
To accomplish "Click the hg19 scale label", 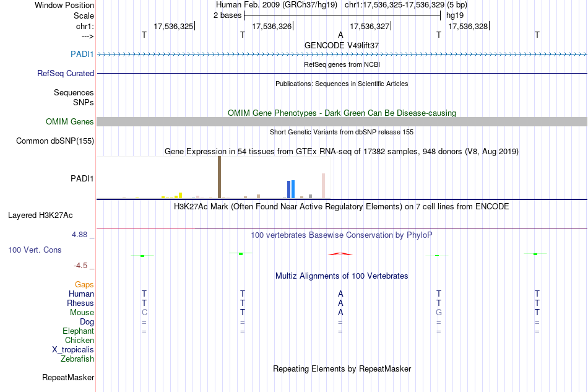I will pyautogui.click(x=455, y=15).
